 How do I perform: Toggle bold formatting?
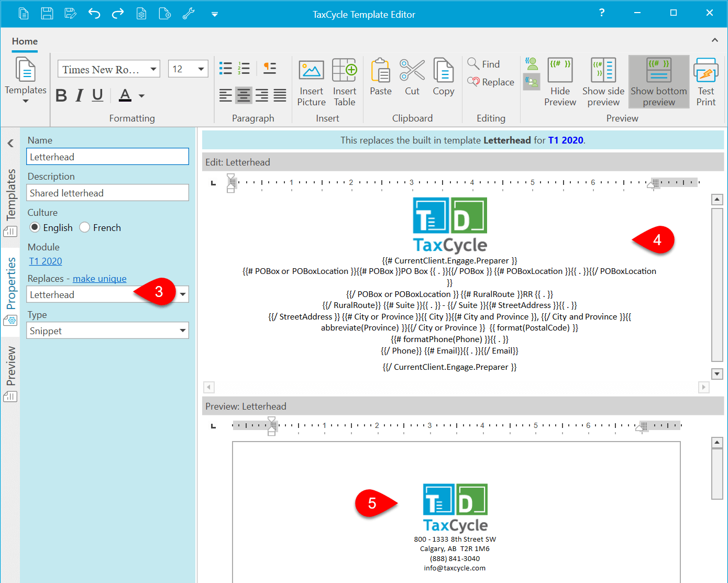[61, 95]
